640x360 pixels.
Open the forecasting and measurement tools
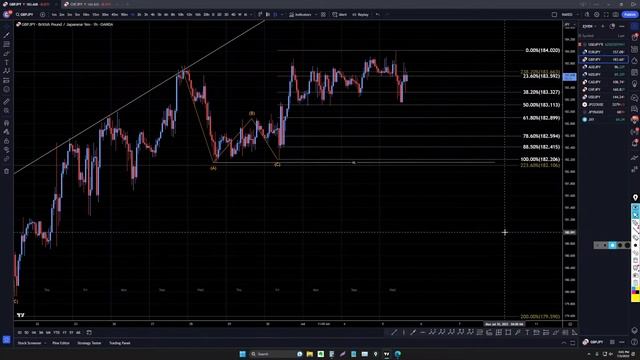click(7, 80)
